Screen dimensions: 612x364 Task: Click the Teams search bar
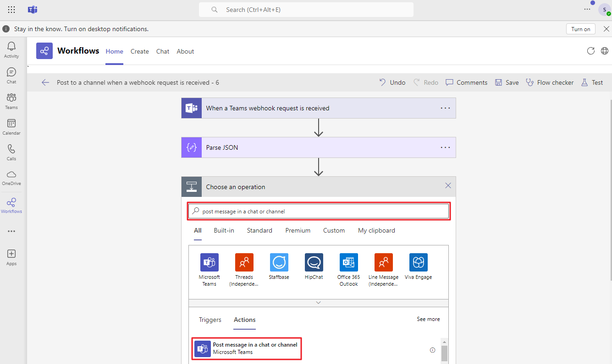306,10
